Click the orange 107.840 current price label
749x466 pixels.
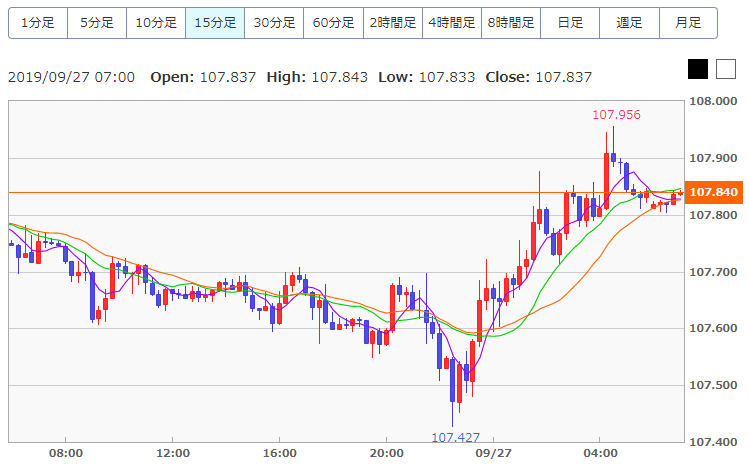pyautogui.click(x=714, y=192)
